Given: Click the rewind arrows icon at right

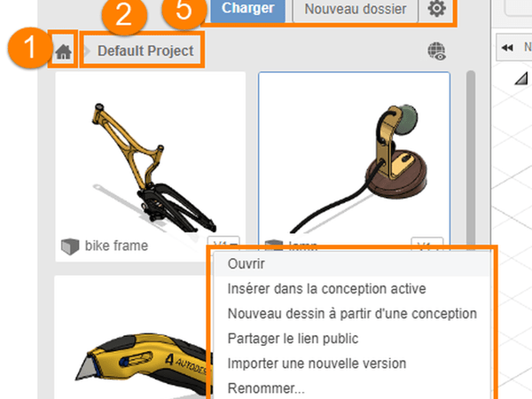Looking at the screenshot, I should point(507,48).
